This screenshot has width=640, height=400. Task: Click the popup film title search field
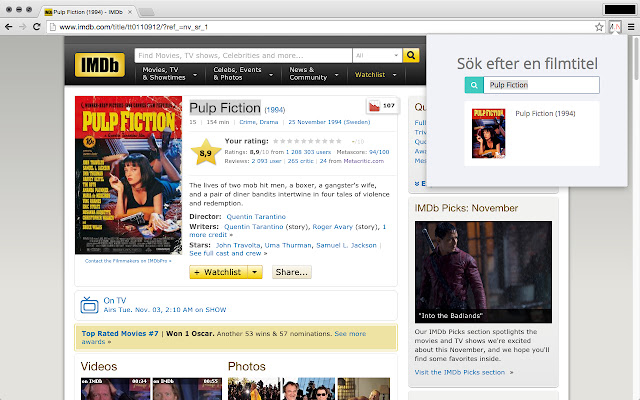(x=541, y=85)
